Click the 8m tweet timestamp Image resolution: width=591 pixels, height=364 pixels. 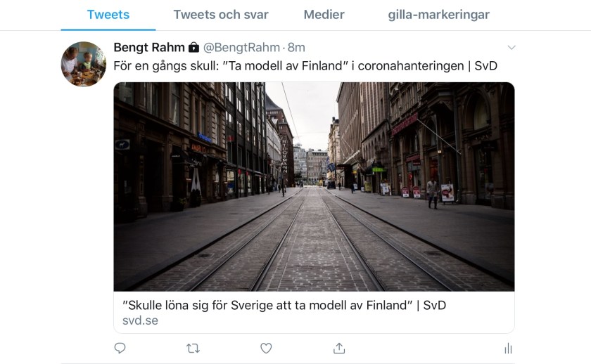296,48
